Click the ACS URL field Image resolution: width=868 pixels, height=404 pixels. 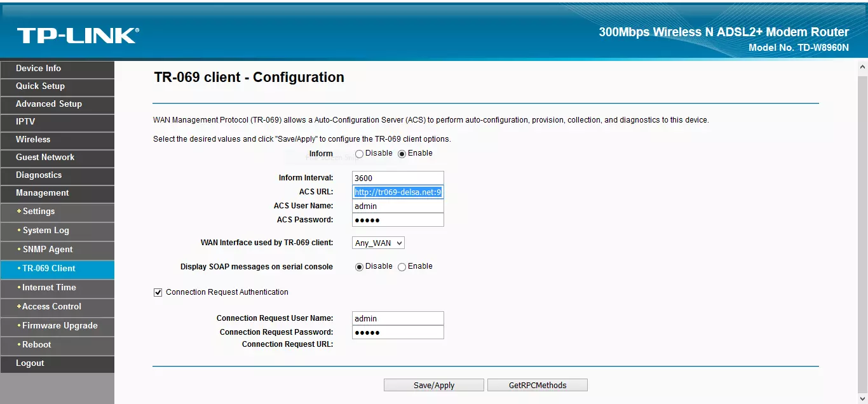pyautogui.click(x=398, y=192)
